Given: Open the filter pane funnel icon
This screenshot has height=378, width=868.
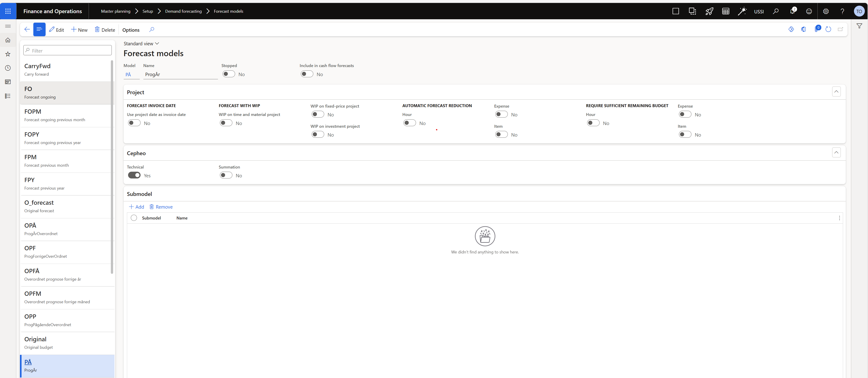Looking at the screenshot, I should (859, 26).
